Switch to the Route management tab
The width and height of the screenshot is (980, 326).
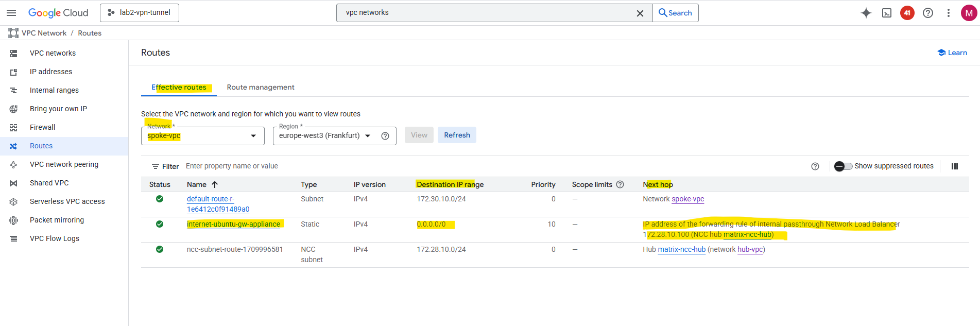260,88
